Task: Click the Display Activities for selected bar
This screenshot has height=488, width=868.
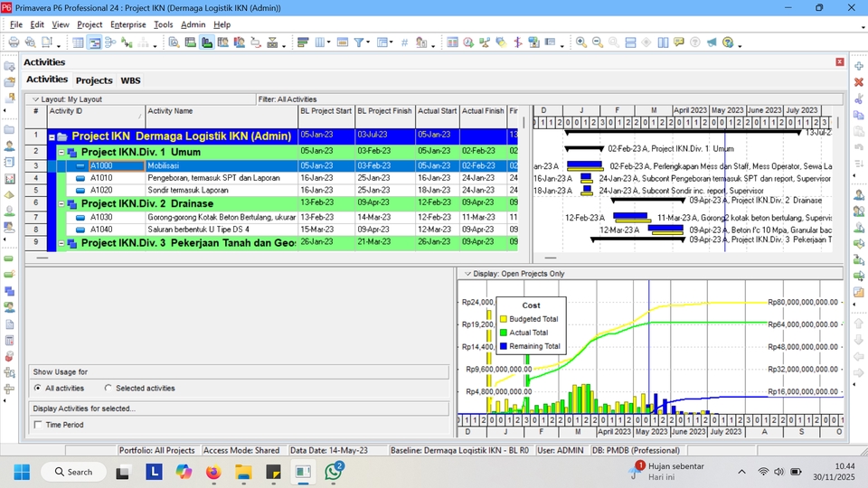Action: click(239, 408)
